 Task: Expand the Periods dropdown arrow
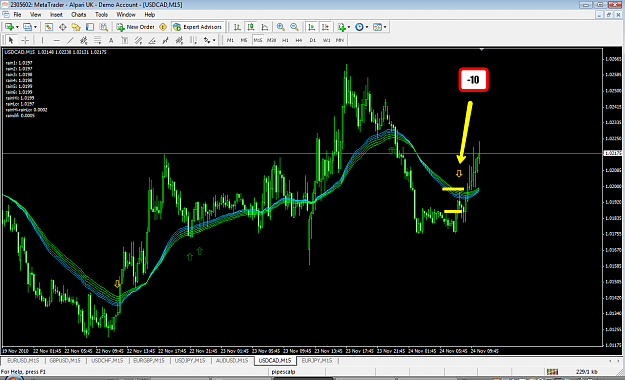(367, 27)
